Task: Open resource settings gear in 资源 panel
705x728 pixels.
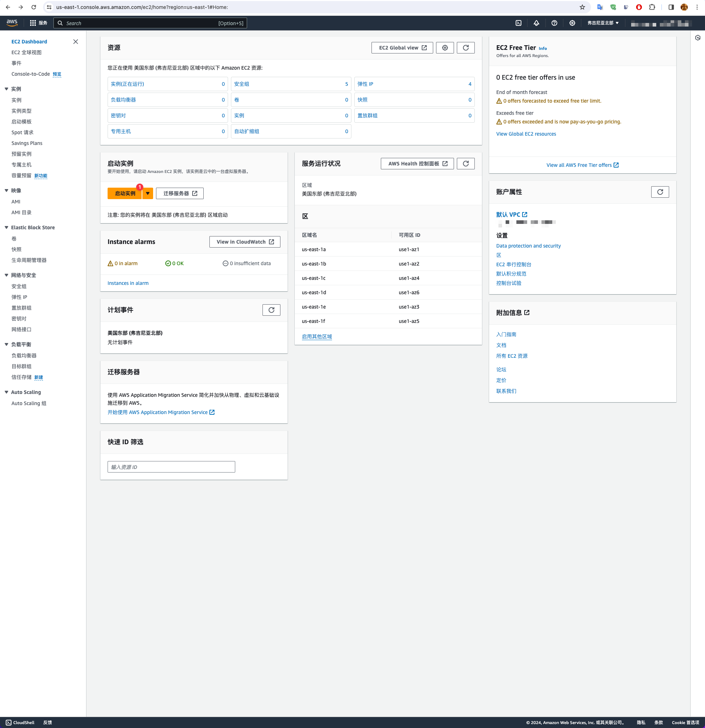Action: [x=445, y=48]
